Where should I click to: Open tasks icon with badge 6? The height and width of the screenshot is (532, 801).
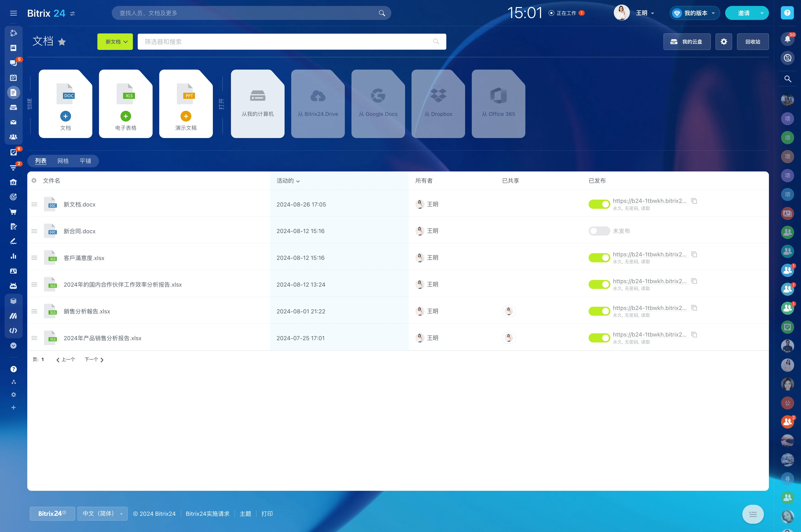14,152
